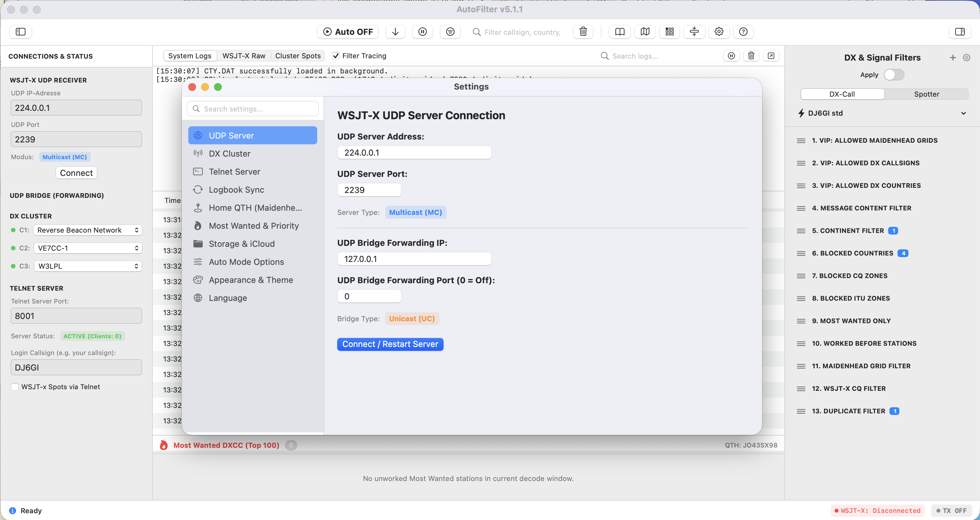Select DX Cluster in settings sidebar

point(253,154)
